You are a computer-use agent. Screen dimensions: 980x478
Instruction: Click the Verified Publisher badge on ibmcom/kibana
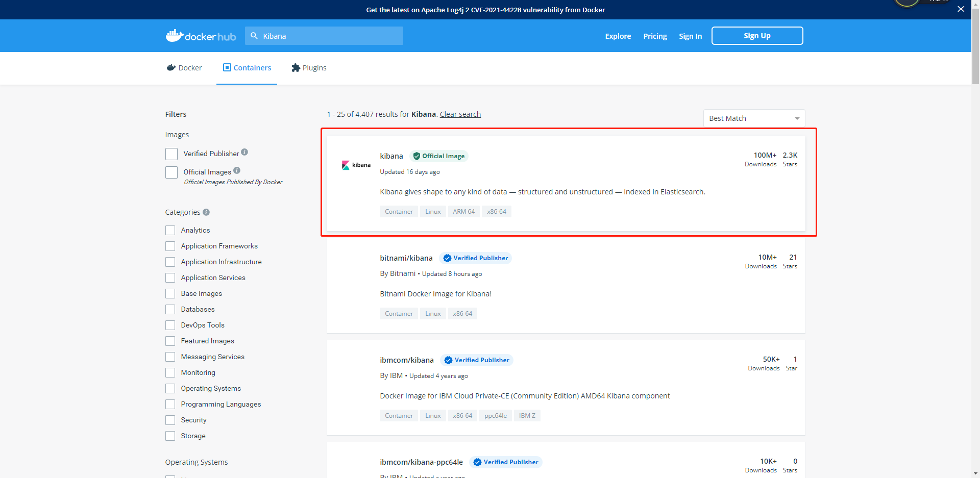477,360
